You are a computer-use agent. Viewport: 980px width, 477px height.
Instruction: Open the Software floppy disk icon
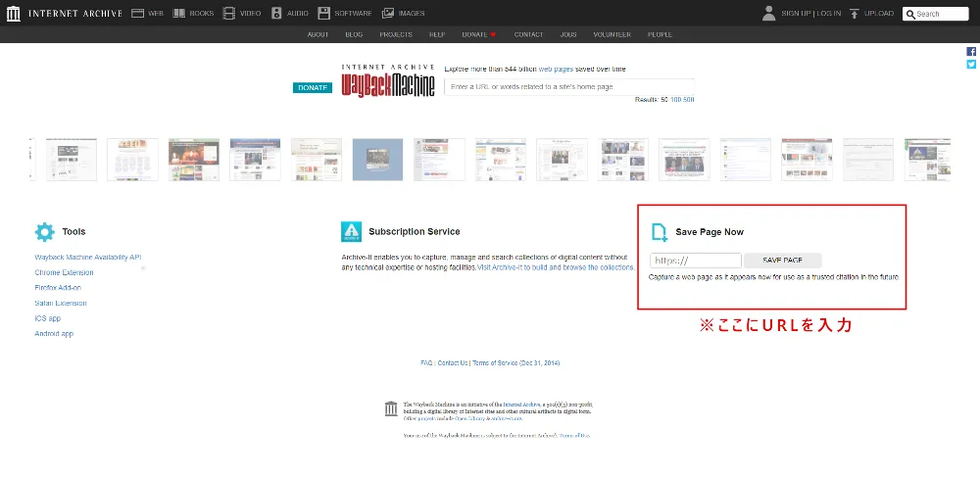pos(323,13)
